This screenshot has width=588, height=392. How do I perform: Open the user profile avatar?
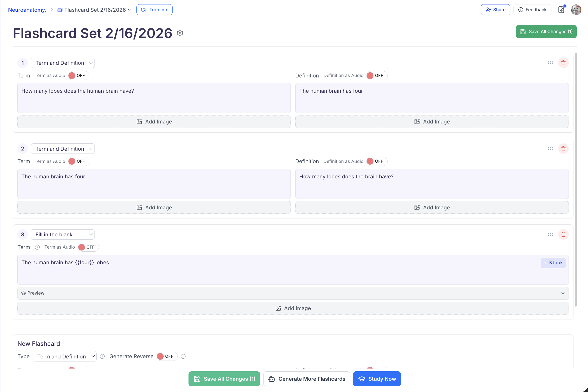click(576, 10)
